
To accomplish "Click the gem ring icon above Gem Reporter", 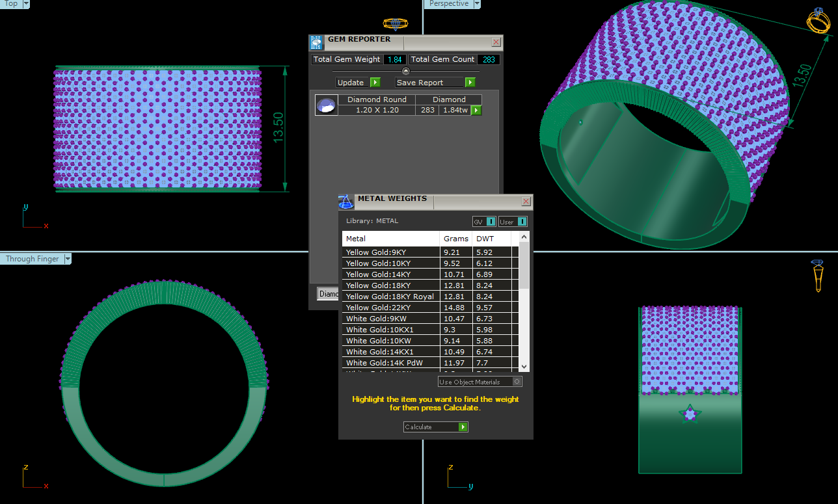I will pyautogui.click(x=395, y=24).
